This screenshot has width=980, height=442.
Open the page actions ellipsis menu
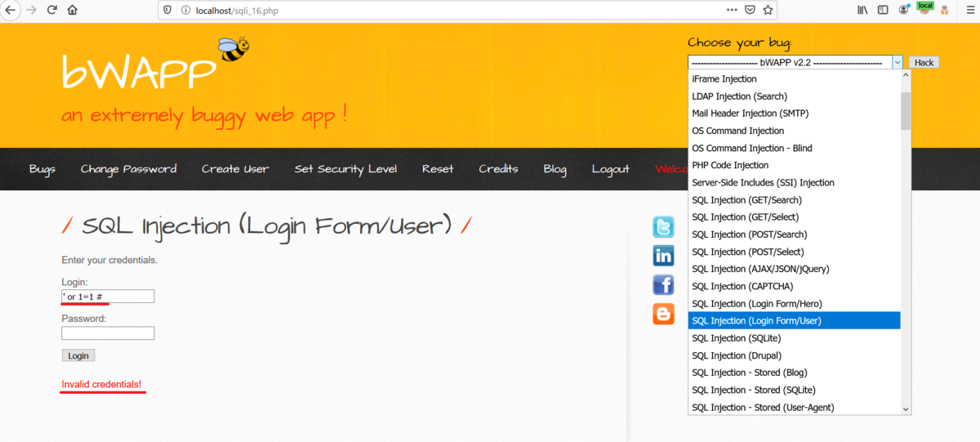click(x=732, y=10)
